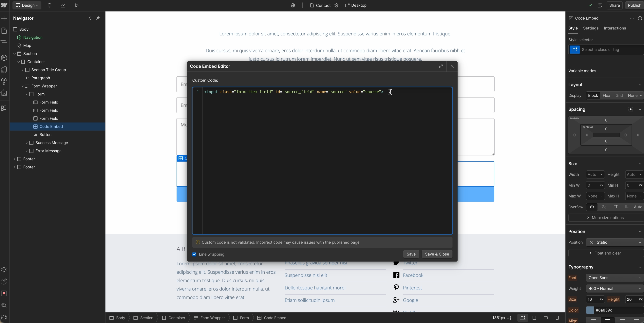Viewport: 644px width, 323px height.
Task: Open the comments bubble icon
Action: click(x=600, y=5)
